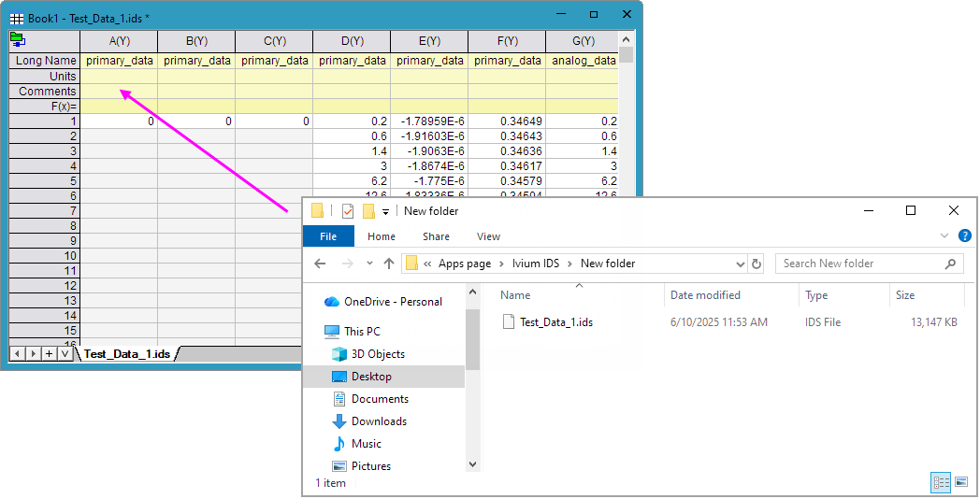980x499 pixels.
Task: Click the Explorer Help question mark icon
Action: click(x=964, y=236)
